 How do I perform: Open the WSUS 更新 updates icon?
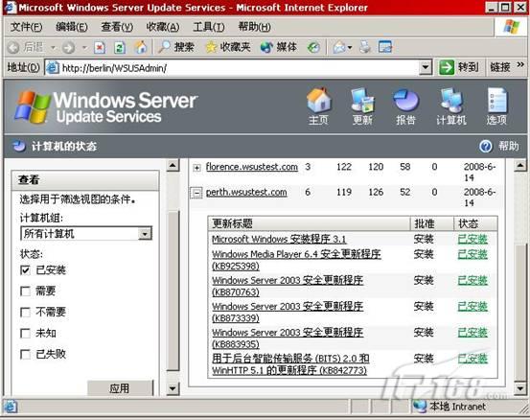(x=362, y=106)
